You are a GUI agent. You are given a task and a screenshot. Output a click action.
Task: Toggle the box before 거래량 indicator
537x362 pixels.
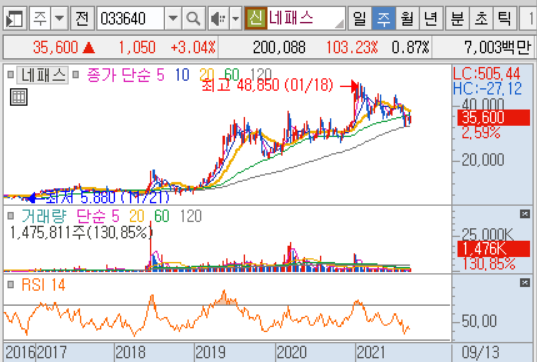coord(11,216)
